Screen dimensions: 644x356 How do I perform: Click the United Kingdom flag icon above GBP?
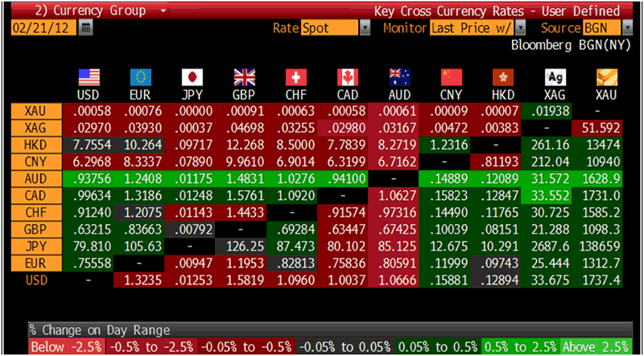pos(245,77)
